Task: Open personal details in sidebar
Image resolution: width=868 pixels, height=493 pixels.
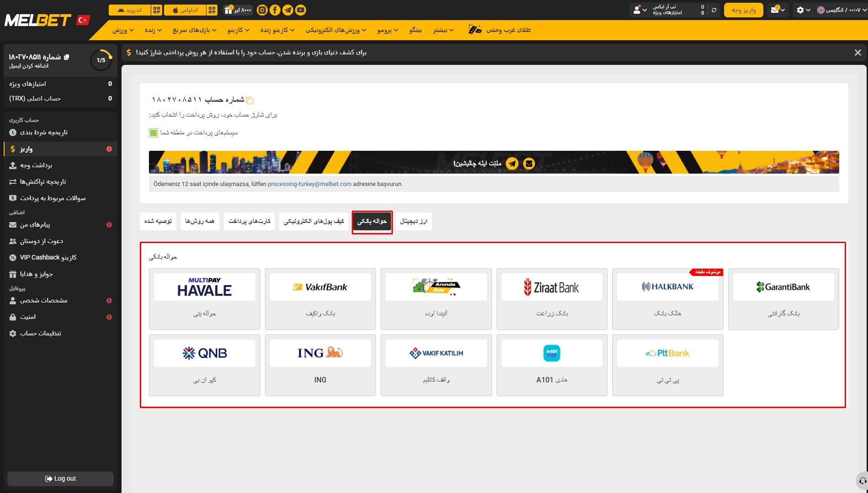Action: tap(60, 301)
